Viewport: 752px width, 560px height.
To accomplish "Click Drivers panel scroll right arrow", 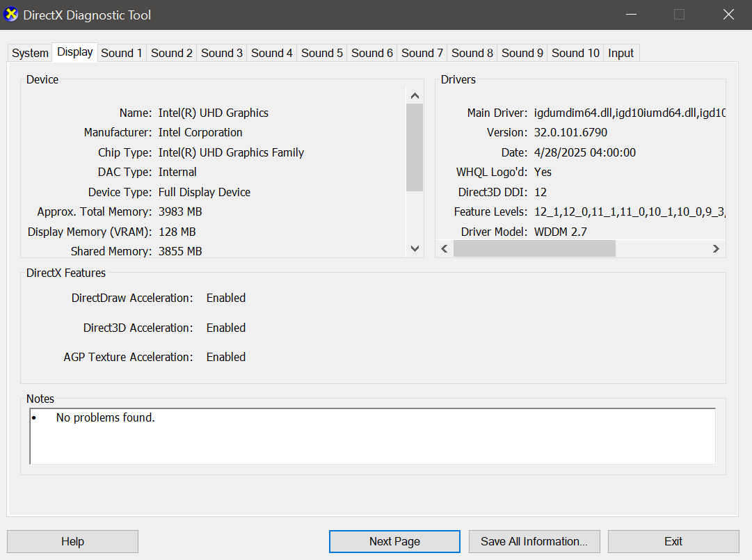I will [x=716, y=248].
